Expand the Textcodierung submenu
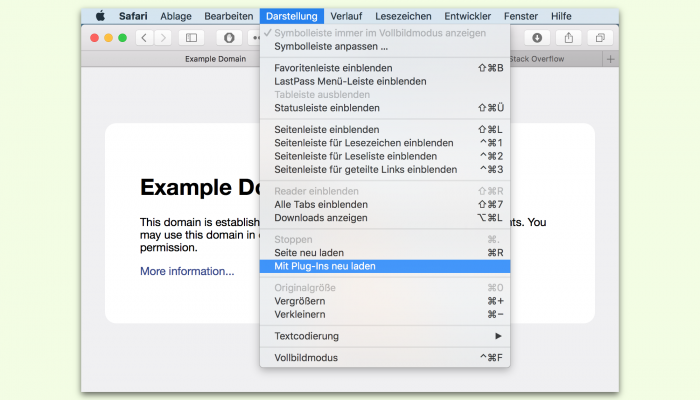The width and height of the screenshot is (700, 400). pos(385,336)
